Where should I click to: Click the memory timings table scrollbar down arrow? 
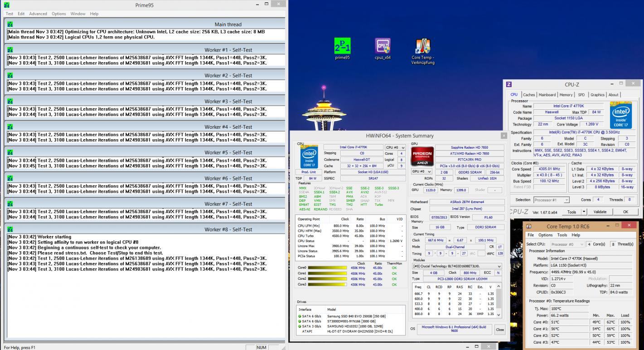pos(499,315)
